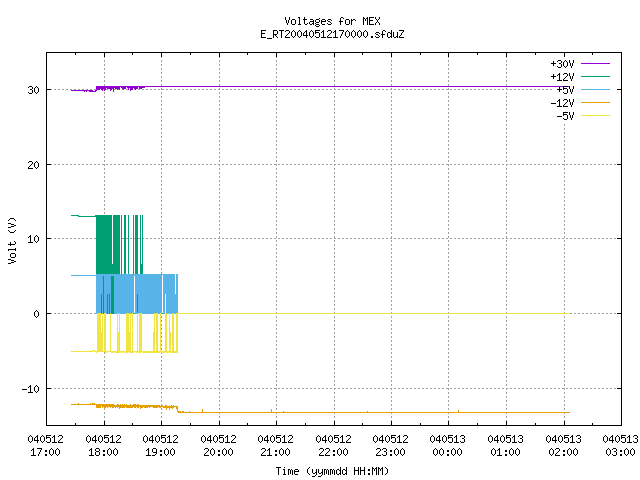Viewport: 640px width, 480px height.
Task: Click the y-axis tick label 0
Action: point(37,314)
